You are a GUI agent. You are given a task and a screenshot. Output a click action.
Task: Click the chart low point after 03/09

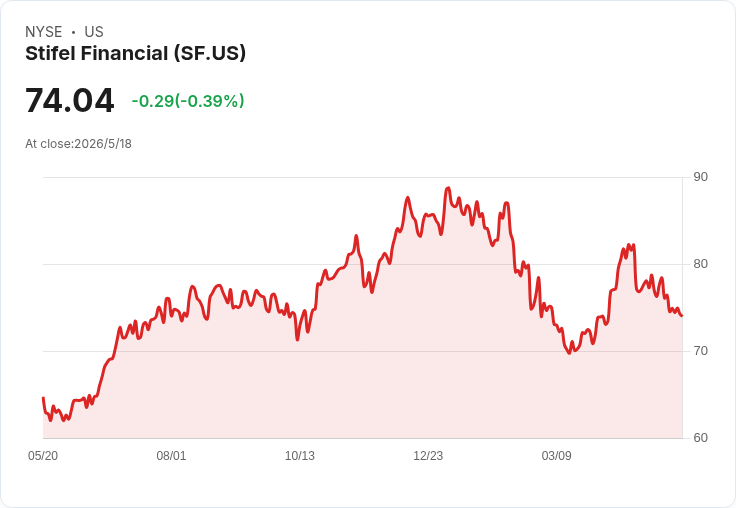569,353
